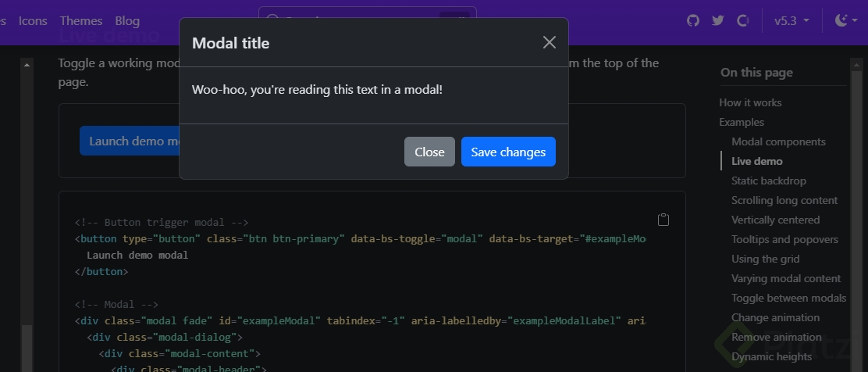Click the left scrollbar up arrow
Viewport: 868px width, 372px height.
pos(27,65)
